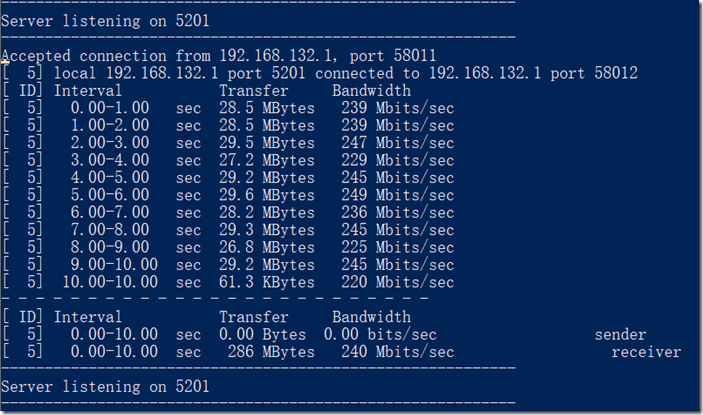The image size is (703, 415).
Task: Click the 0.00-1.00 interval row
Action: pos(110,108)
